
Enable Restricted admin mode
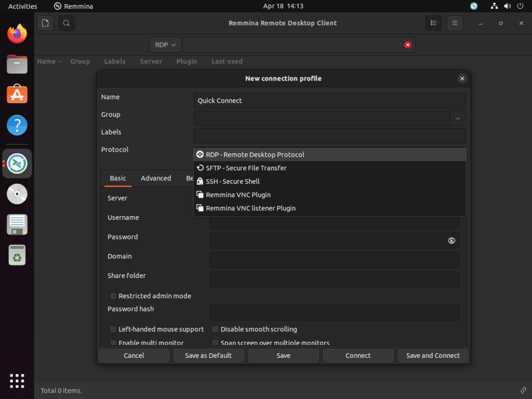click(113, 296)
